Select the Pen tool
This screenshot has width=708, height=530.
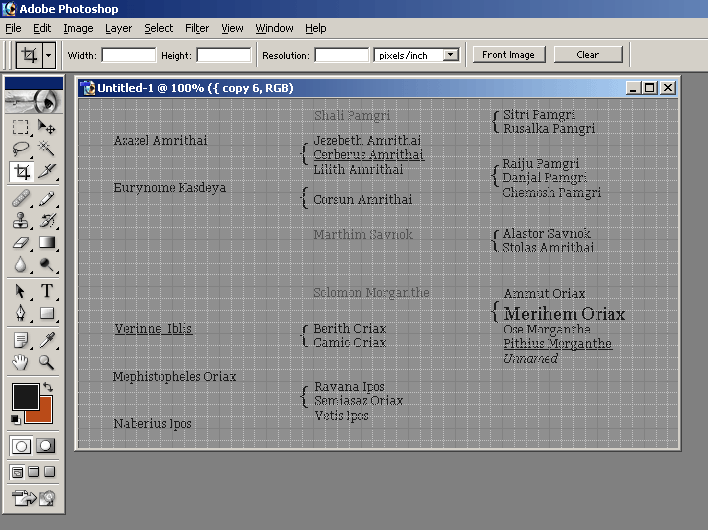pyautogui.click(x=20, y=313)
